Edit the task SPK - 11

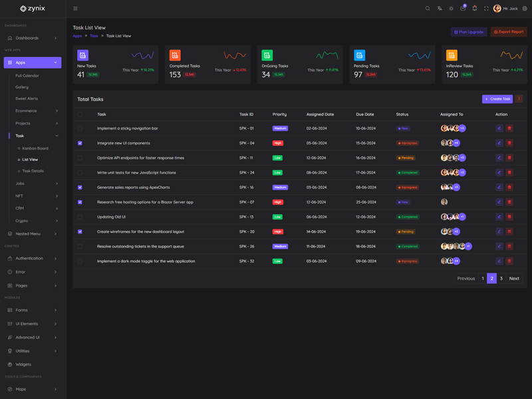[x=499, y=158]
